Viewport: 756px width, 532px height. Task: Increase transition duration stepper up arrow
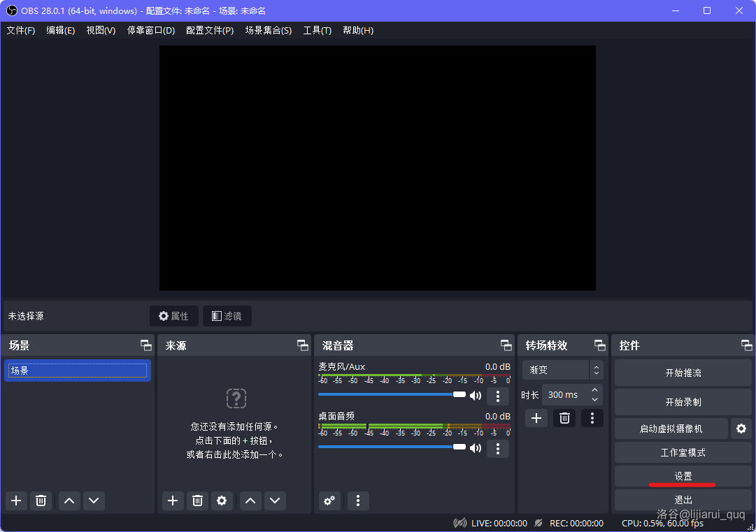(x=595, y=390)
